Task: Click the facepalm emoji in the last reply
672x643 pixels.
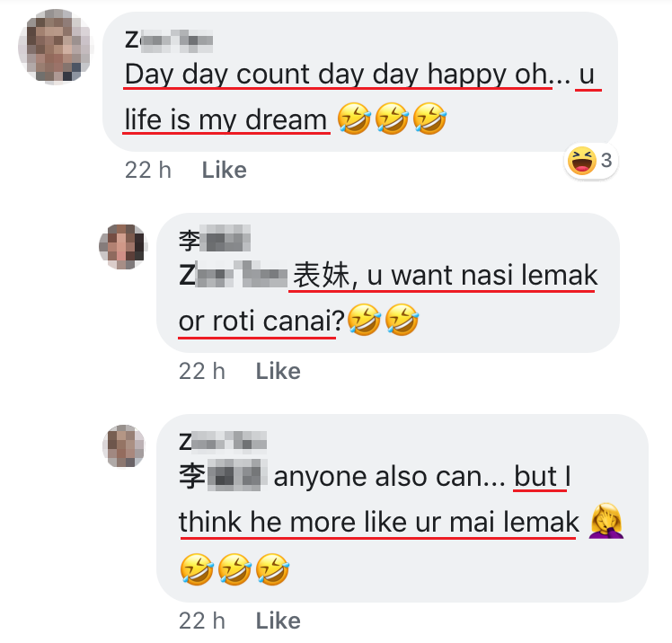Action: 606,521
